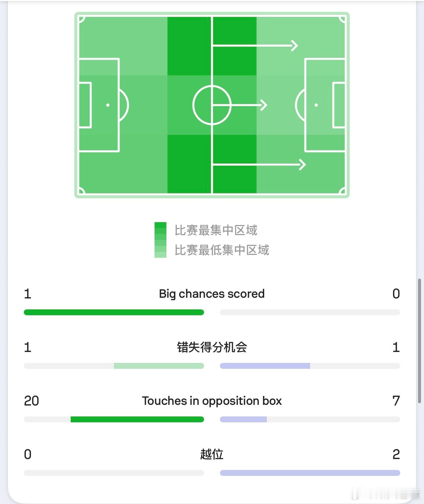424x504 pixels.
Task: Click the bottom attack direction arrow
Action: [x=259, y=164]
